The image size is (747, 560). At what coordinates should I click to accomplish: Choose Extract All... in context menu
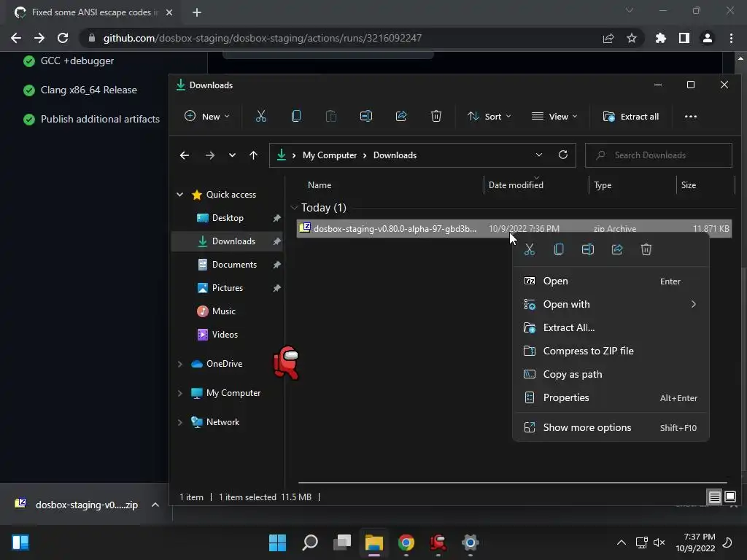[611, 327]
